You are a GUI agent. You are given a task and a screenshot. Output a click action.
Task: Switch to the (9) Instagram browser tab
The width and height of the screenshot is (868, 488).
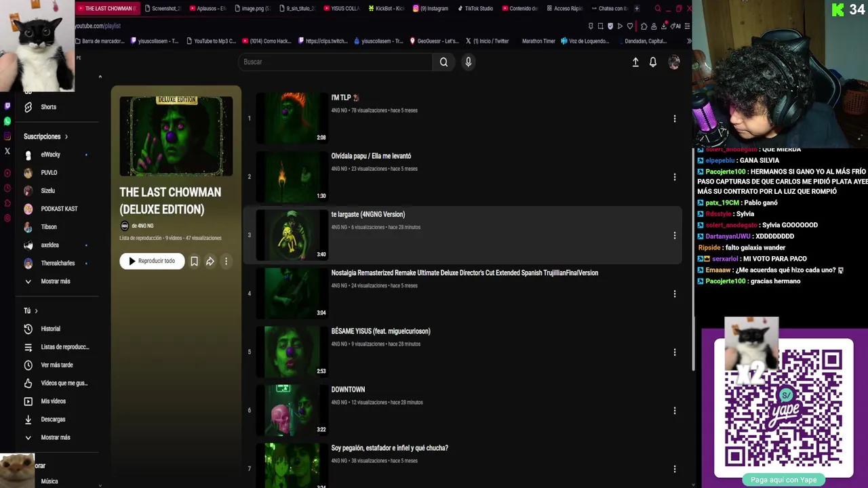(x=430, y=8)
